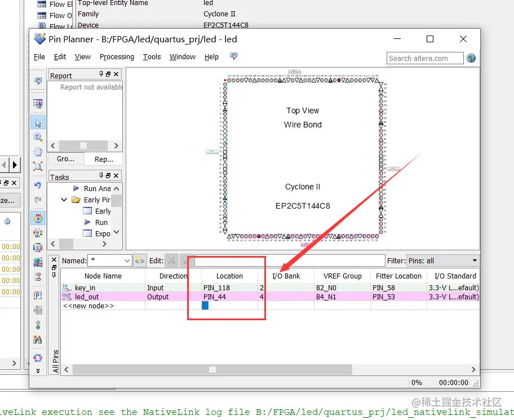Click the All Pins table left scroll arrow
The image size is (514, 420).
tap(67, 369)
